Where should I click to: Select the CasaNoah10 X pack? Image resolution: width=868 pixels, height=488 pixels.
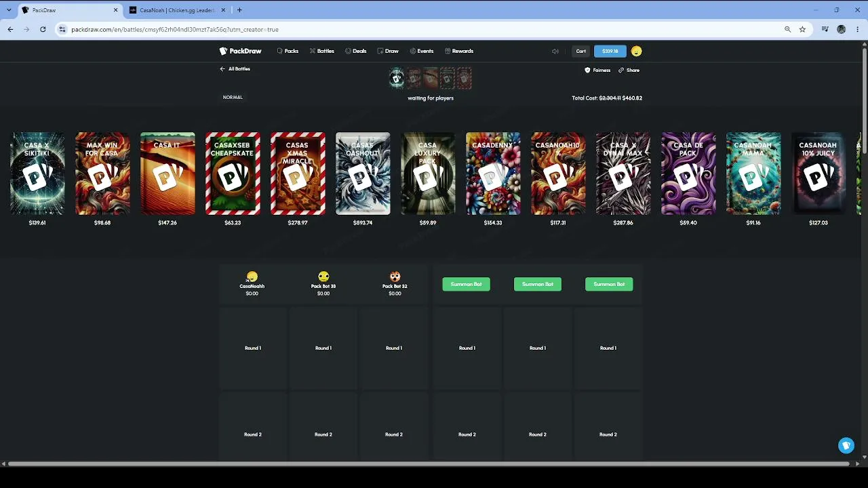click(x=558, y=174)
